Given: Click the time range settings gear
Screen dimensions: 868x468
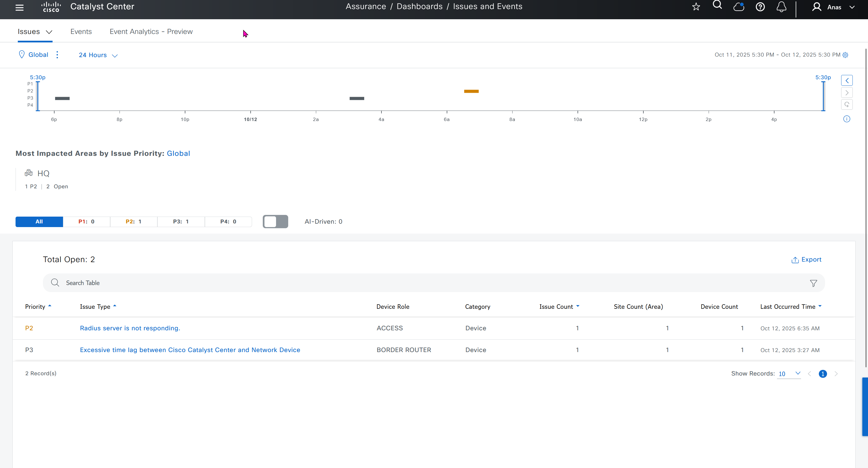Looking at the screenshot, I should coord(845,55).
